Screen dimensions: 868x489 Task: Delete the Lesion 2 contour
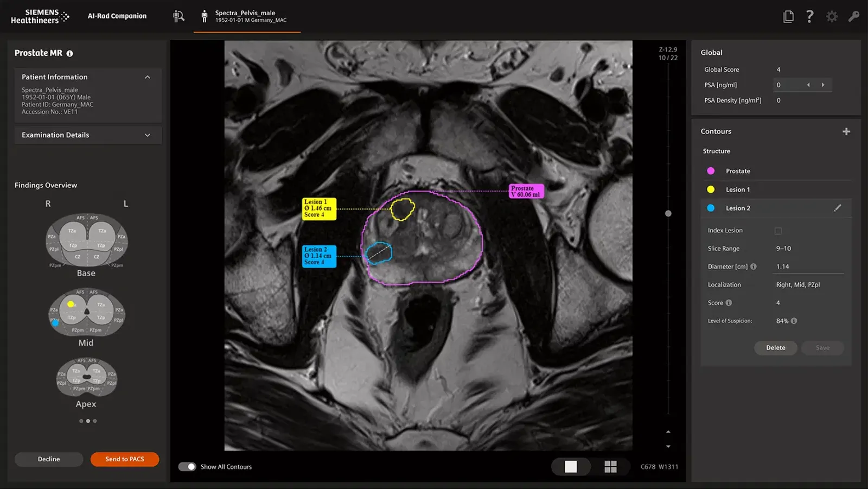(775, 348)
